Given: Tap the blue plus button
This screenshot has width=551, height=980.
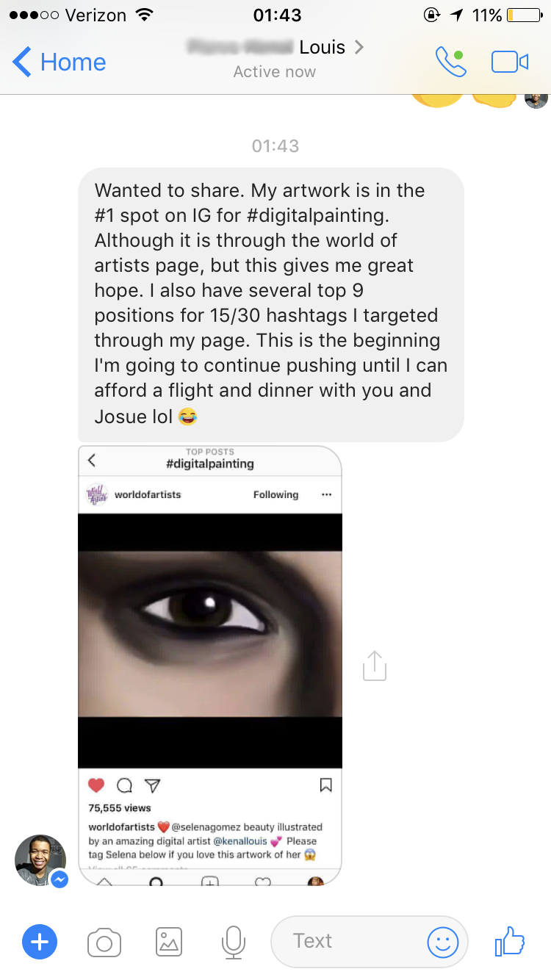Looking at the screenshot, I should [x=40, y=942].
